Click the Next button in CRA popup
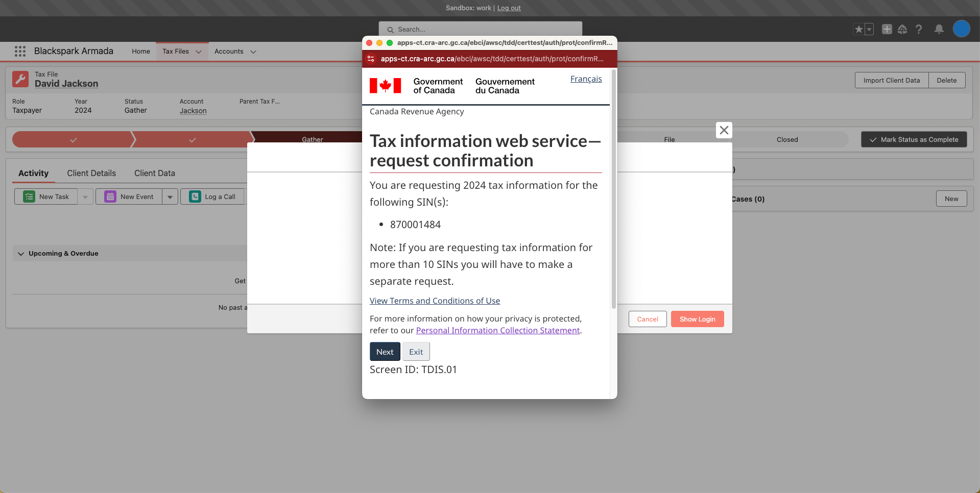980x493 pixels. [385, 352]
